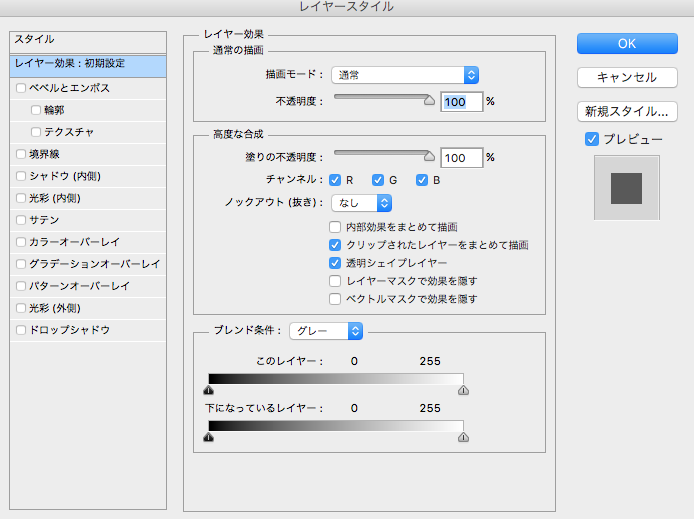This screenshot has height=519, width=694.
Task: Open the 描画モード dropdown
Action: tap(405, 75)
